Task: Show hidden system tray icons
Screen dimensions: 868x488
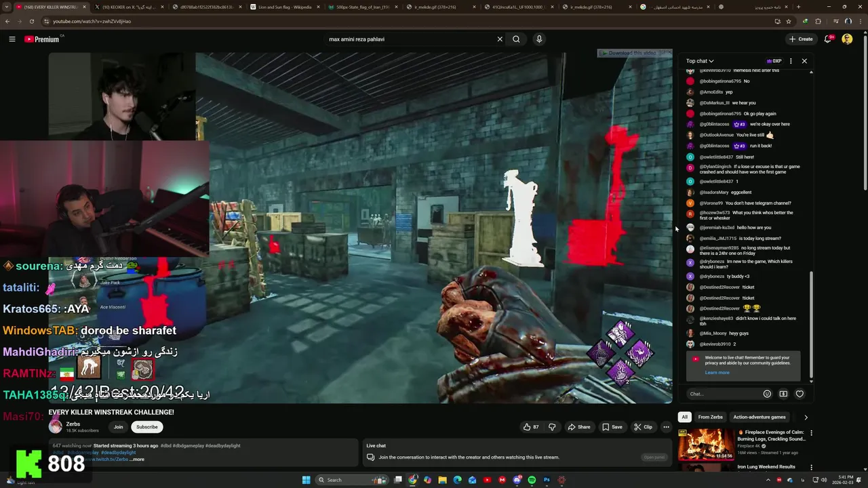Action: click(770, 480)
